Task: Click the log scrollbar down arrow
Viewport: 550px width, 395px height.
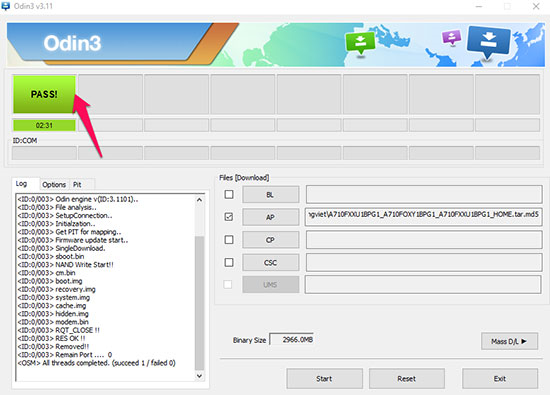Action: click(x=199, y=376)
